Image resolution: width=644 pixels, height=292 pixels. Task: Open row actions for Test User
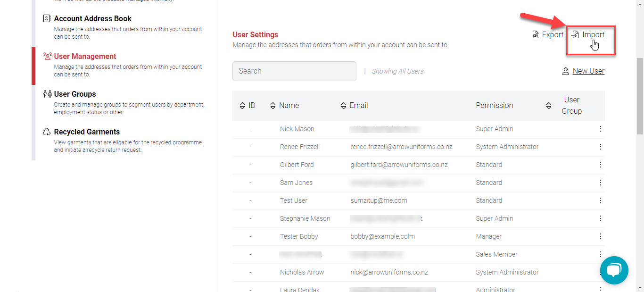[600, 200]
